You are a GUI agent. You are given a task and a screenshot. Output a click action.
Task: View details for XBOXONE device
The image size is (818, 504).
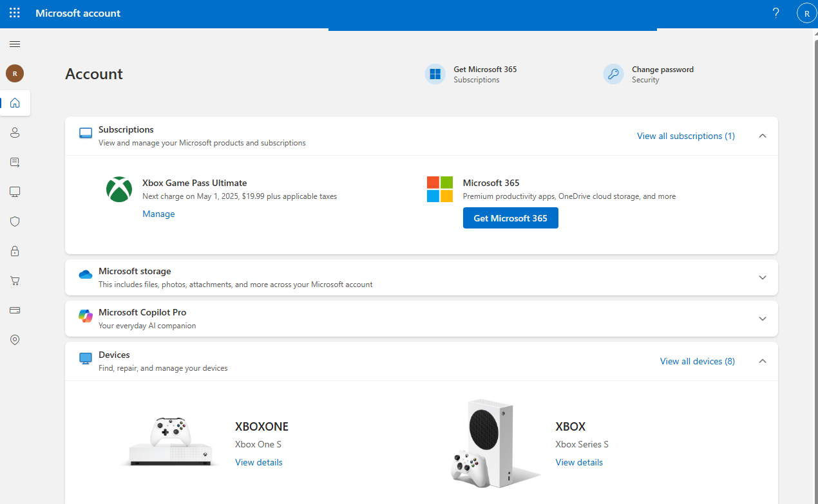point(259,462)
